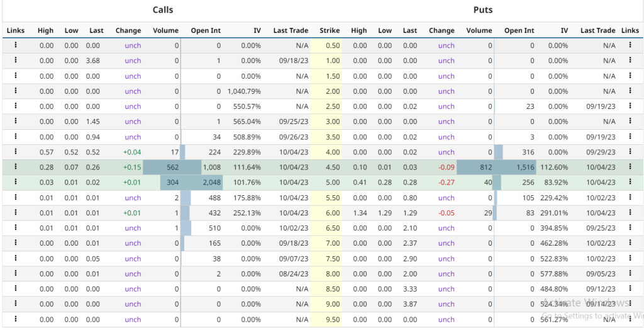Image resolution: width=644 pixels, height=330 pixels.
Task: Click puts three-dot icon on 1.00 strike row
Action: 630,60
